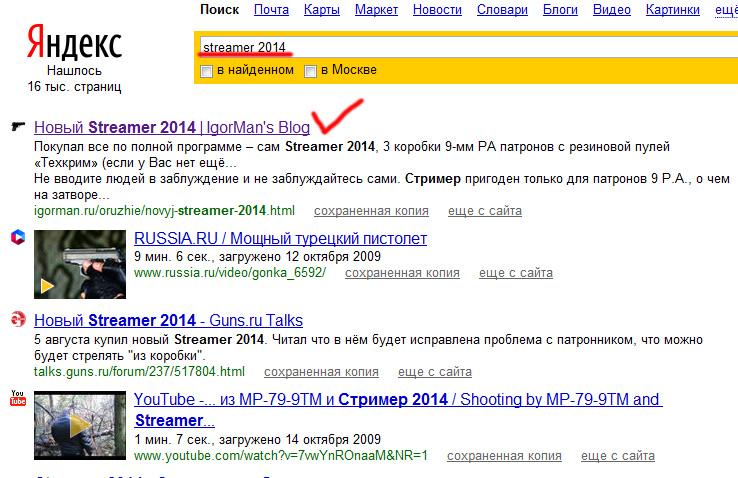Open 'Новый Streamer 2014 - Guns.ru Talks' result
The height and width of the screenshot is (478, 738).
[x=168, y=320]
